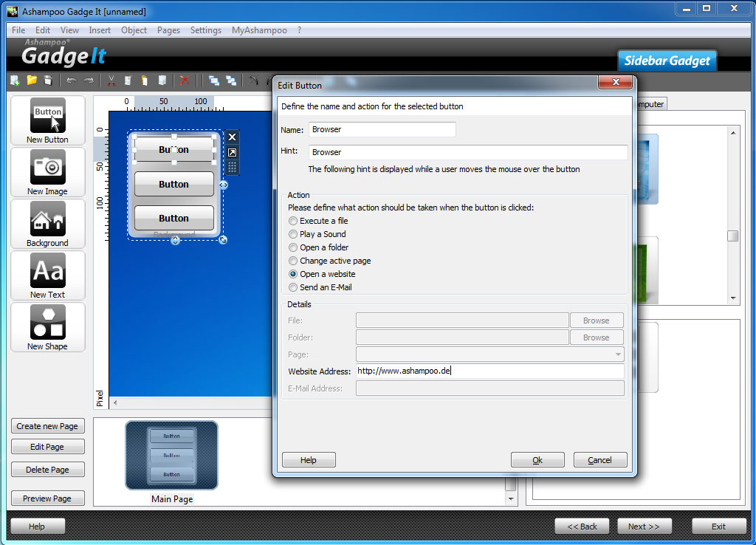Screen dimensions: 756x545
Task: Click the right panel scroll-down arrow
Action: tap(733, 298)
